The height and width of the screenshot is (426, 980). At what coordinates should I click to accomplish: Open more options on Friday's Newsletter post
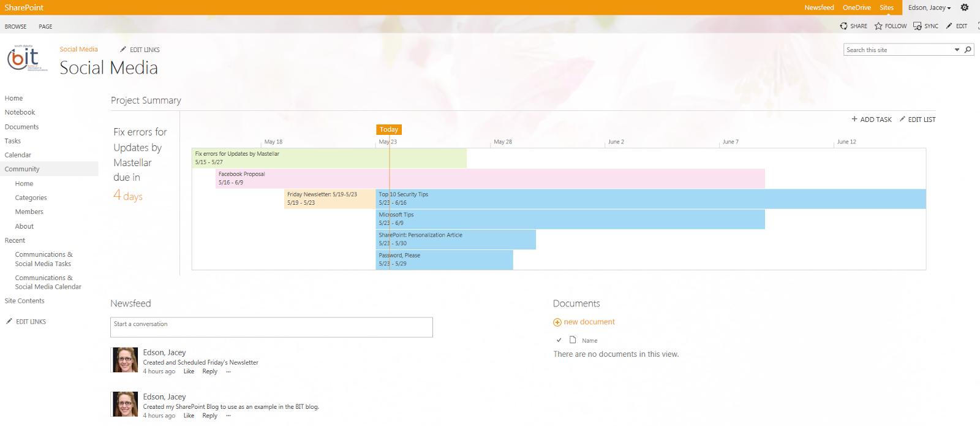(x=228, y=371)
